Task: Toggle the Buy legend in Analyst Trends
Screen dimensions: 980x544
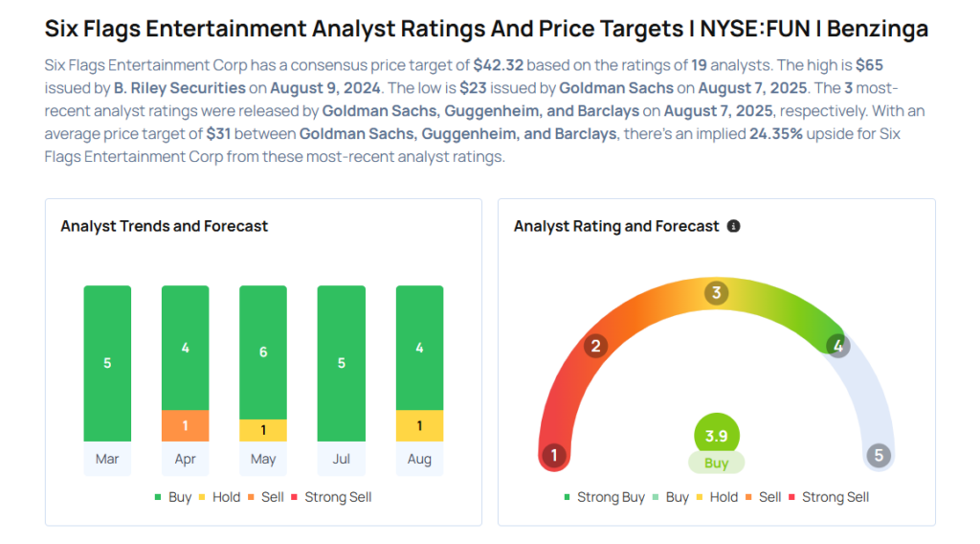Action: tap(173, 497)
